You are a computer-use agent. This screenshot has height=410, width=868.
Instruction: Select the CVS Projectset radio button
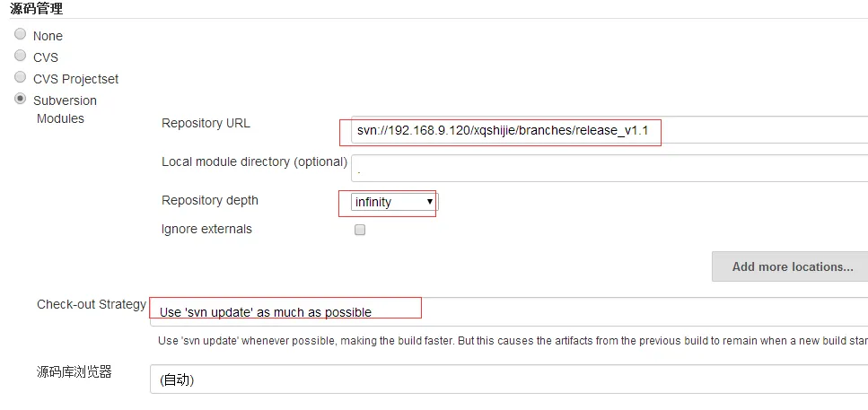click(21, 78)
